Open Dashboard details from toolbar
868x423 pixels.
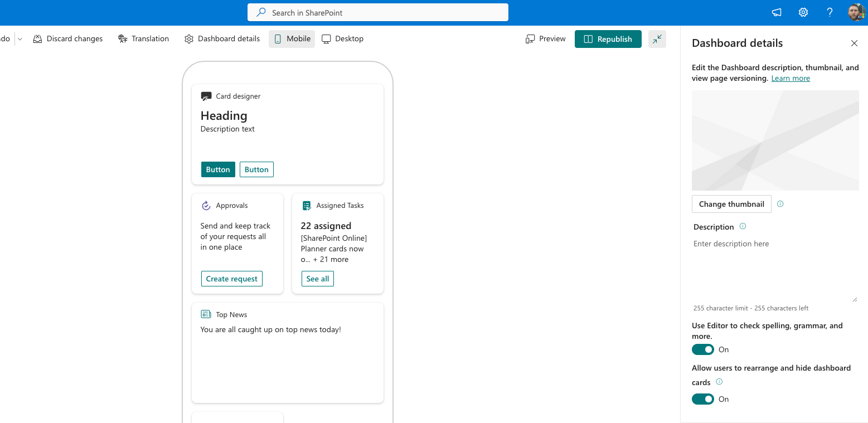tap(222, 39)
